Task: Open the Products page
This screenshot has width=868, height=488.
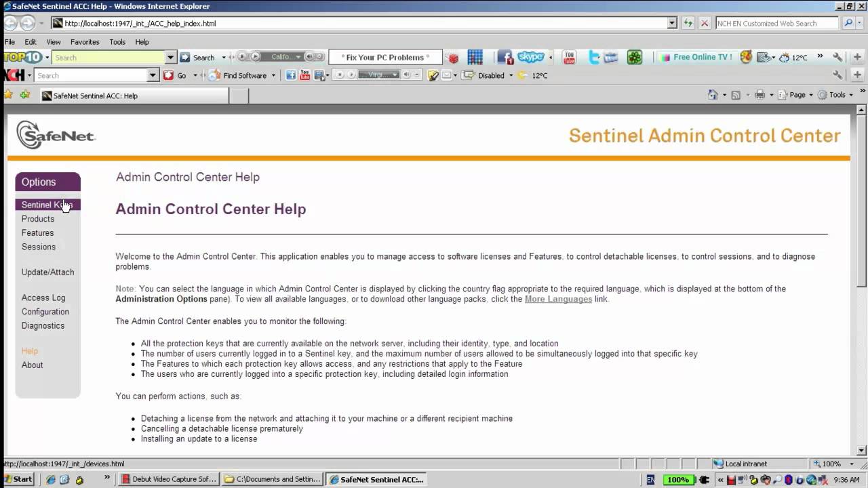Action: 38,219
